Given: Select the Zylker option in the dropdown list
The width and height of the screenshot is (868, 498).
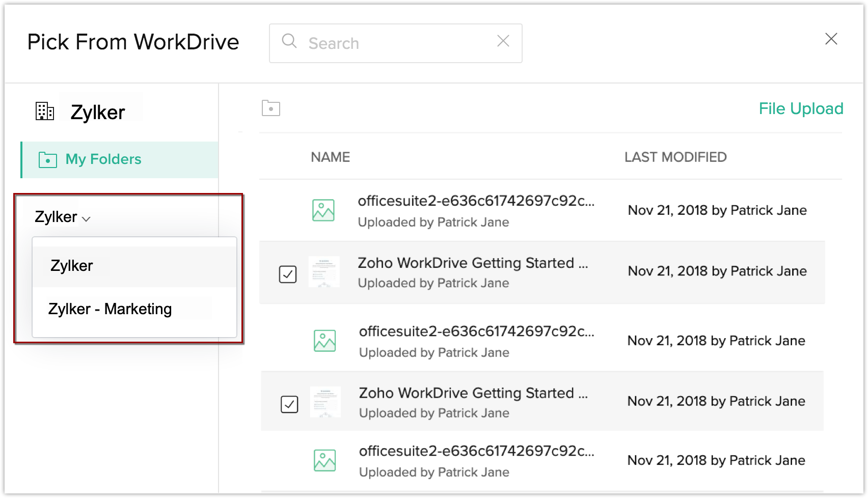Looking at the screenshot, I should (x=134, y=266).
